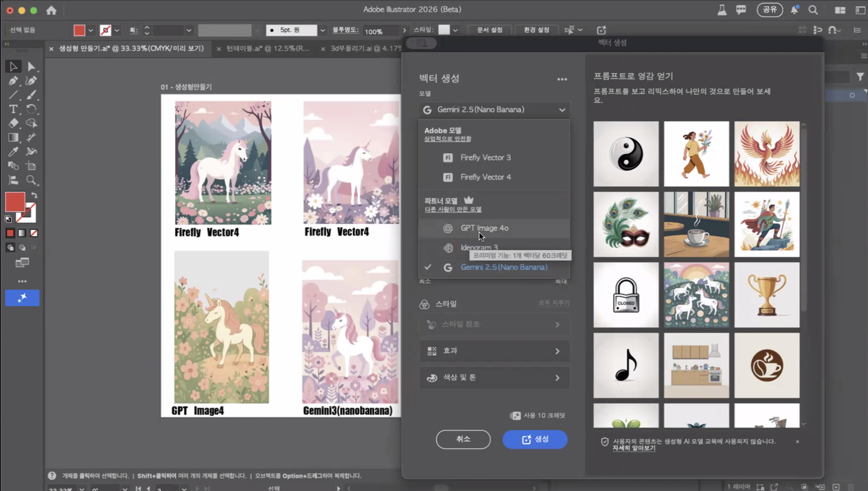Screen dimensions: 868x491
Task: Open the model dropdown Gemini 2.5 (Nano Banana)
Action: point(495,110)
